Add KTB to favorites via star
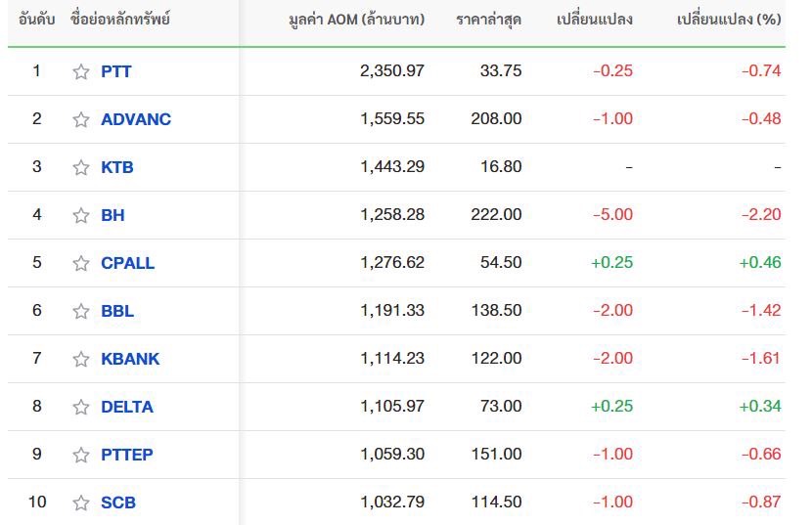Image resolution: width=812 pixels, height=525 pixels. pos(81,167)
